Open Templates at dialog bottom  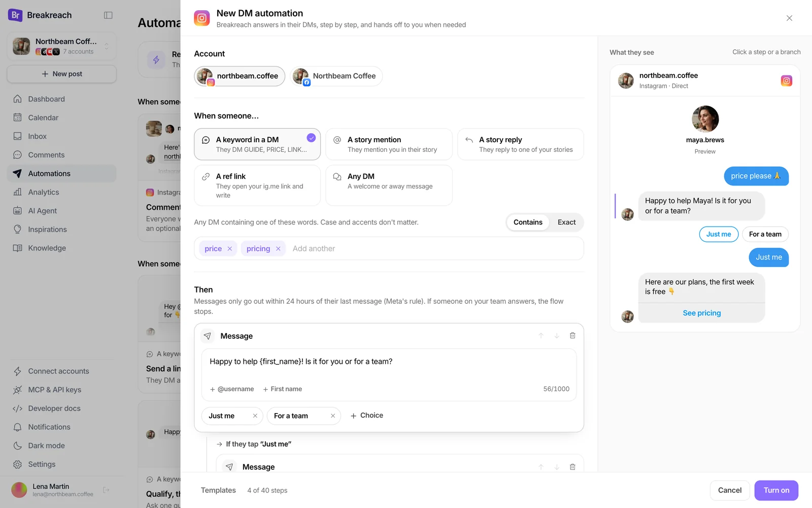[218, 490]
